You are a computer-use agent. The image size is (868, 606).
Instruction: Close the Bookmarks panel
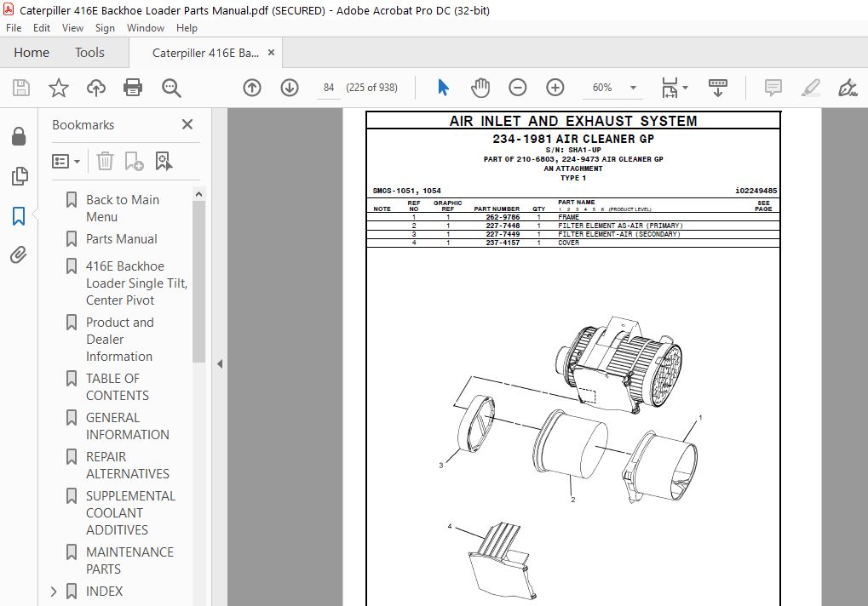(187, 124)
